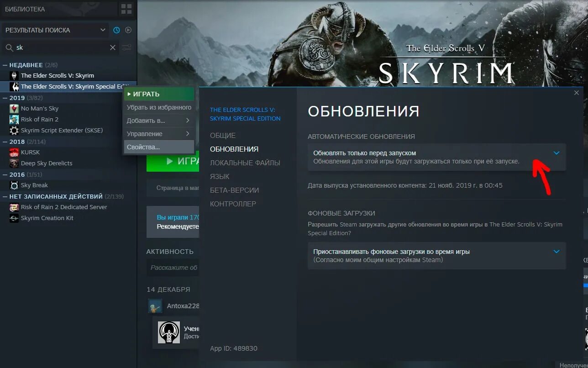
Task: Open the БЕТА-ВЕРСИИ tab
Action: coord(235,190)
